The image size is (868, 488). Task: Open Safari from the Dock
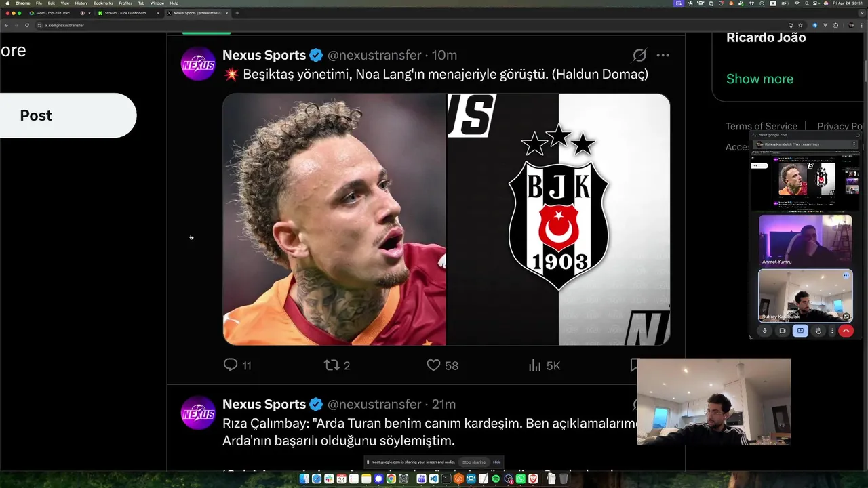317,479
